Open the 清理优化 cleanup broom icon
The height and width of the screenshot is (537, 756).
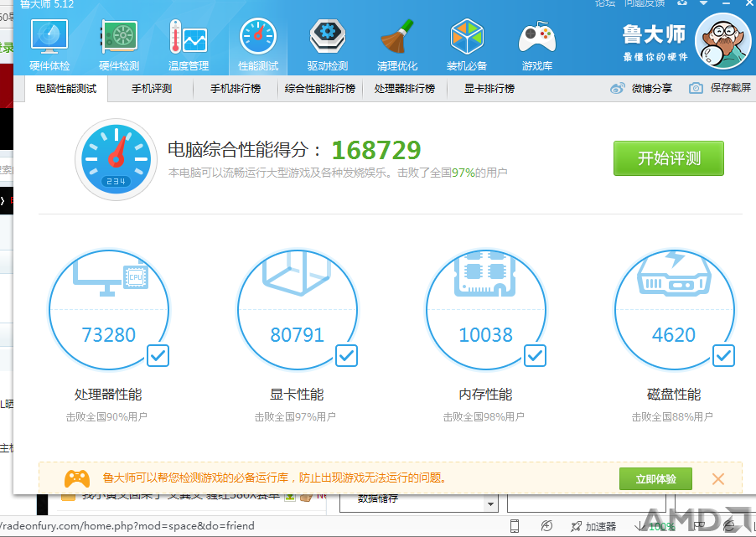pos(397,36)
